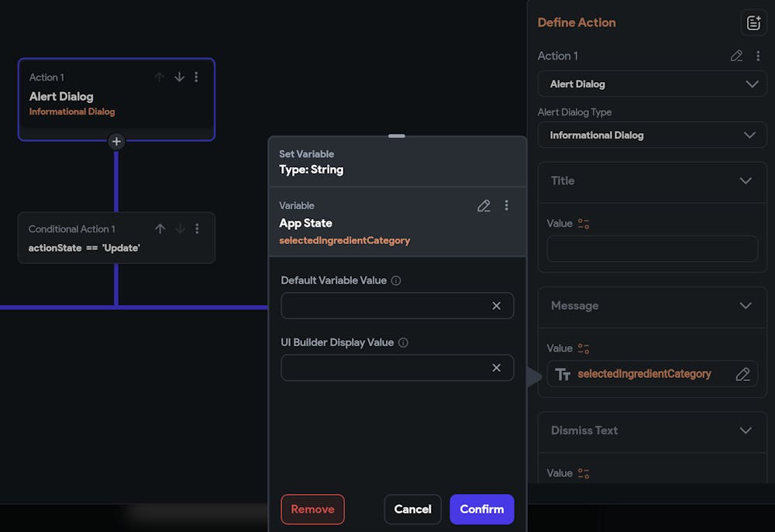The image size is (775, 532).
Task: Open three-dot menu on Action 1 card
Action: tap(196, 77)
